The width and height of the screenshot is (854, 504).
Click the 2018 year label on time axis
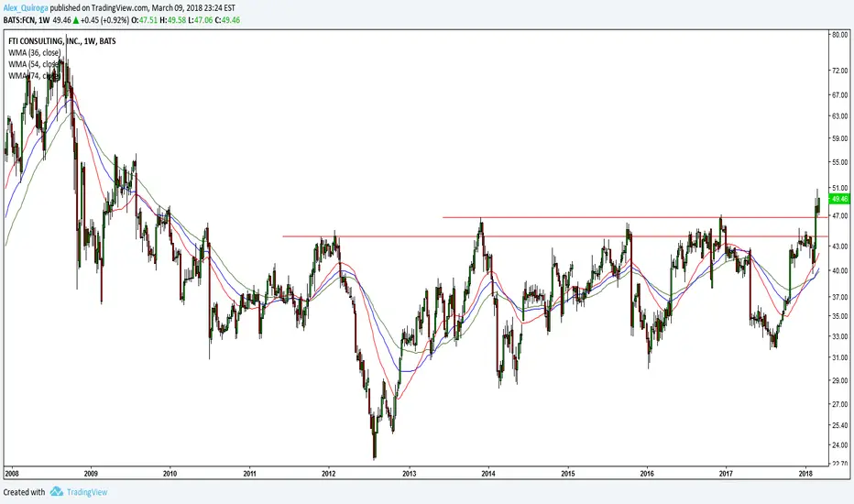pyautogui.click(x=805, y=474)
